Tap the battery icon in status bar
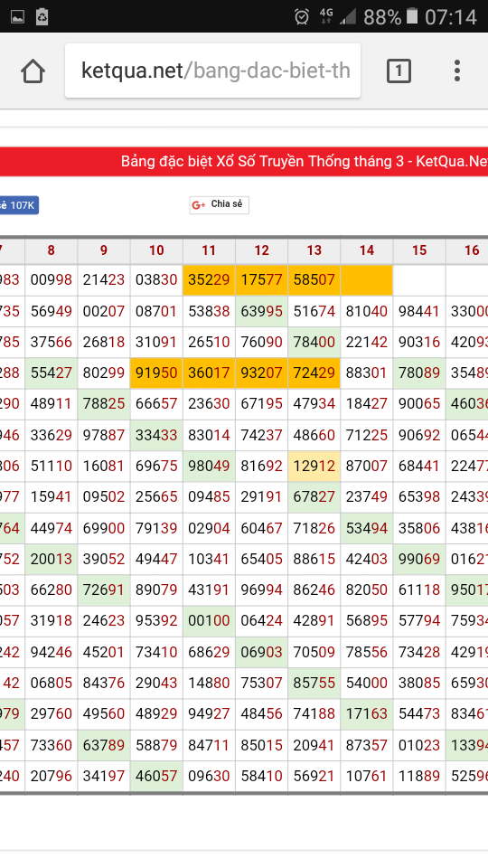This screenshot has height=868, width=488. click(x=412, y=16)
